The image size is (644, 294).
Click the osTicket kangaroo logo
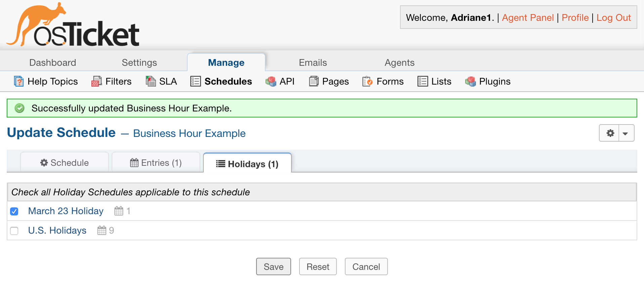(x=73, y=24)
